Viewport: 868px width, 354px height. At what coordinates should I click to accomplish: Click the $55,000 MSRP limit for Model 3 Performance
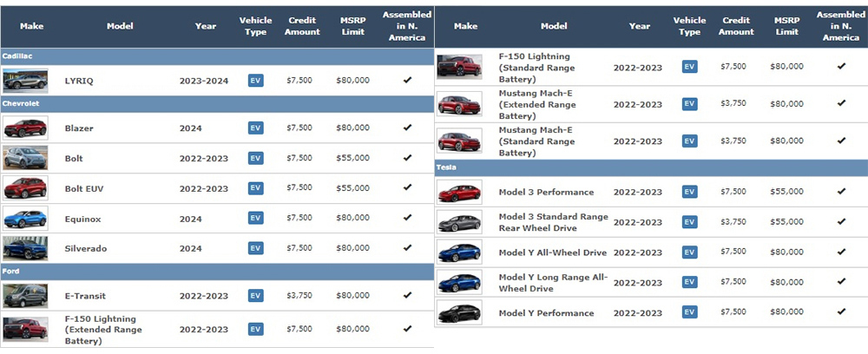click(786, 192)
